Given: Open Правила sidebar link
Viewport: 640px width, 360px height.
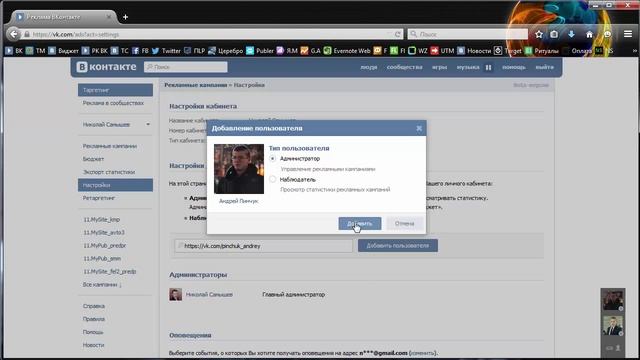Looking at the screenshot, I should pyautogui.click(x=93, y=319).
